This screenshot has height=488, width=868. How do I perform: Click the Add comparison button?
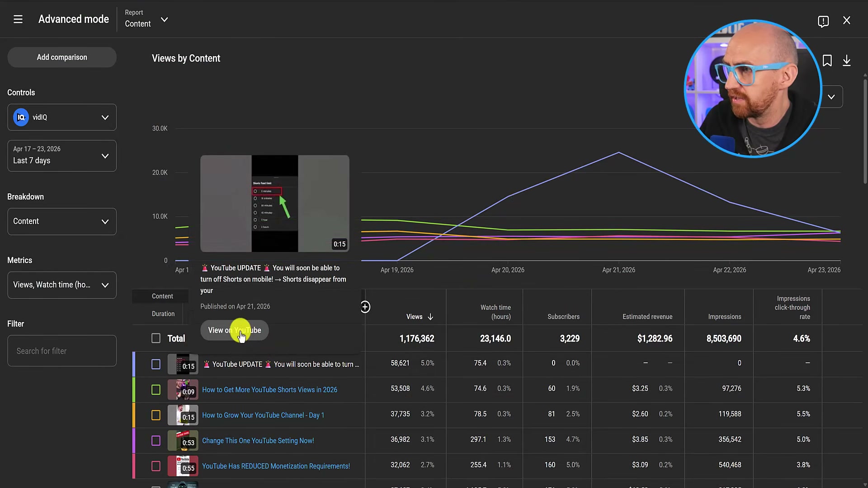(x=62, y=57)
